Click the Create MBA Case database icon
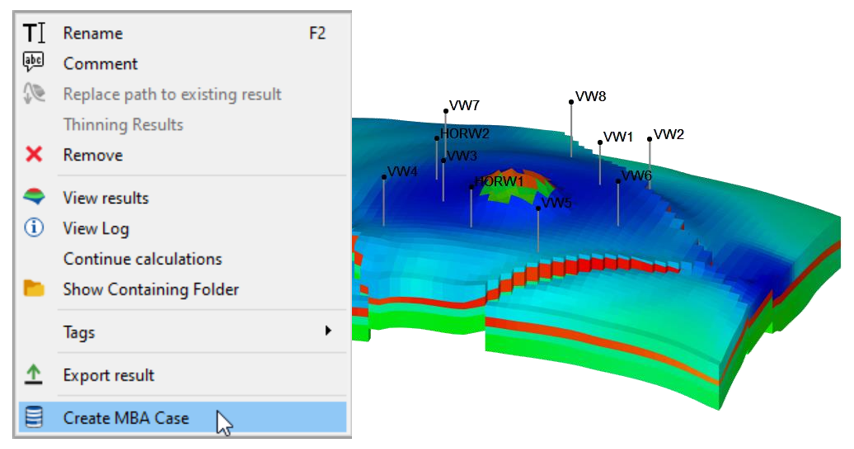 (34, 417)
